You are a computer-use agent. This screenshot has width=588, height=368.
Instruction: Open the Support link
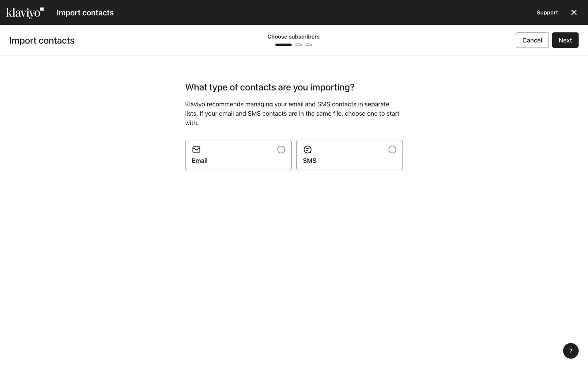tap(547, 13)
